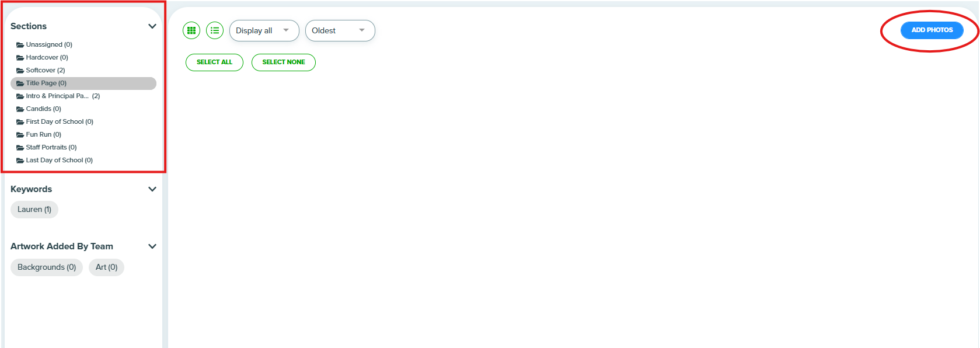Open the Intro & Principal Pa... section

tap(58, 96)
